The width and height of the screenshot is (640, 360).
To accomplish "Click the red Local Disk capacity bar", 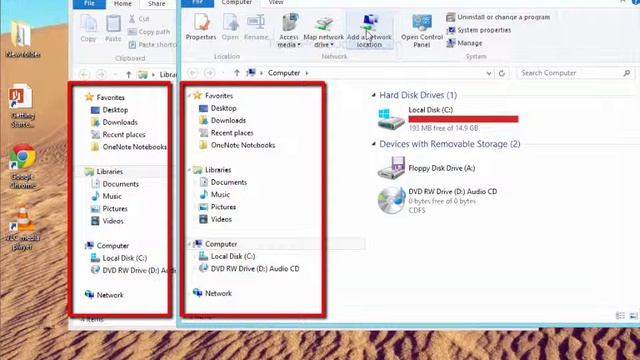I will click(463, 119).
